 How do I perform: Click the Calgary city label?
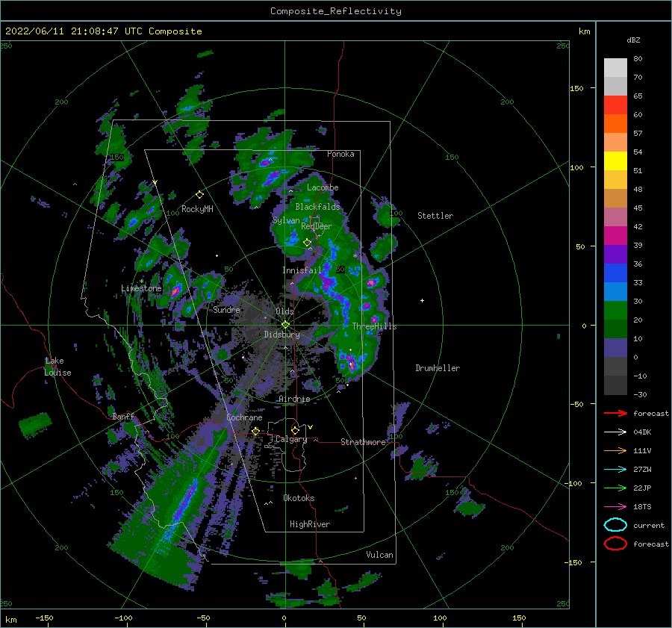[291, 439]
